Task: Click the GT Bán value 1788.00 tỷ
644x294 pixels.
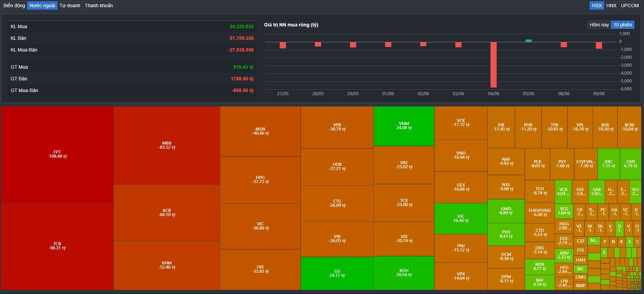Action: pos(242,79)
